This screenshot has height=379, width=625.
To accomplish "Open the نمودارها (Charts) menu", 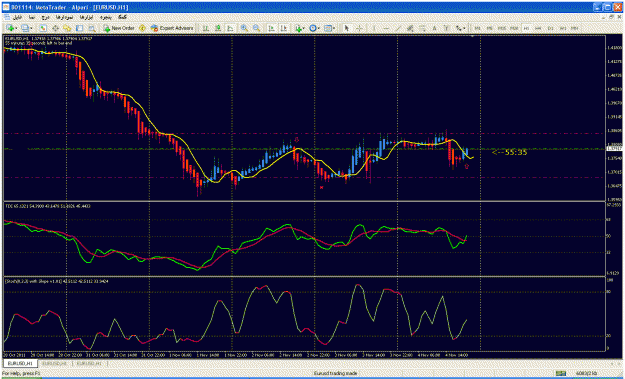I will pos(64,18).
